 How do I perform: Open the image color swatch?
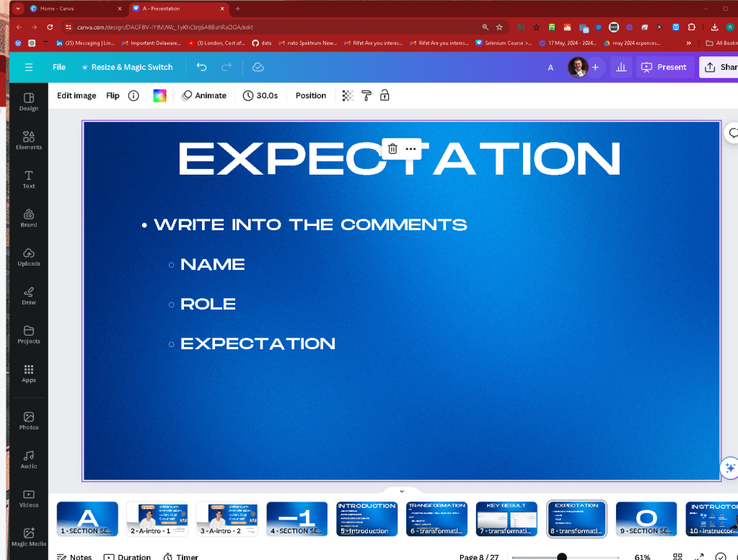click(159, 95)
